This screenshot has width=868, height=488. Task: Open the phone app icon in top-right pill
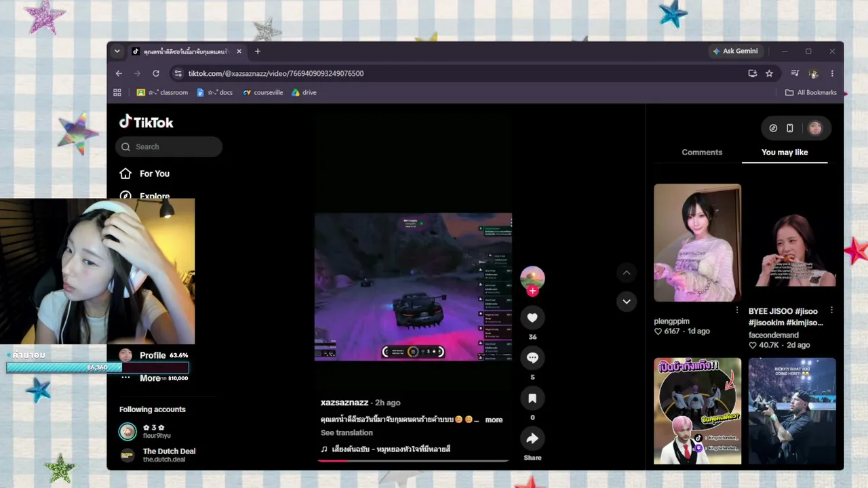point(790,128)
